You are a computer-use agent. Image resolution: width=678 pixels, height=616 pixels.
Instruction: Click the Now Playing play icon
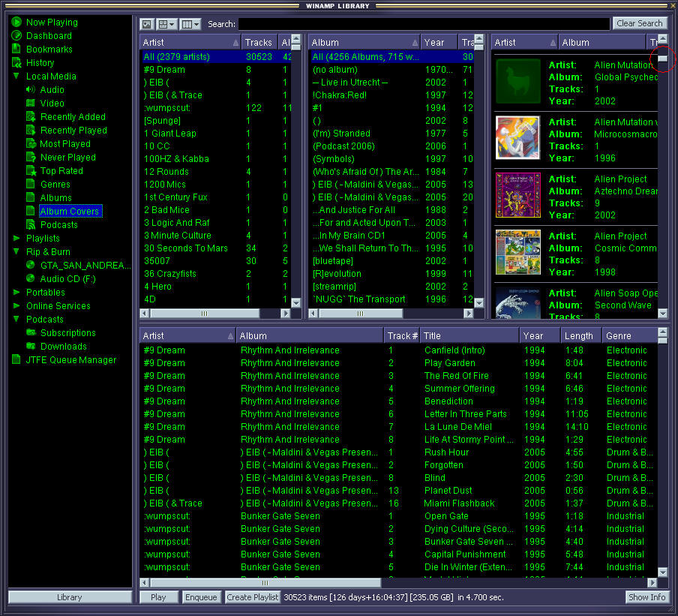point(16,22)
